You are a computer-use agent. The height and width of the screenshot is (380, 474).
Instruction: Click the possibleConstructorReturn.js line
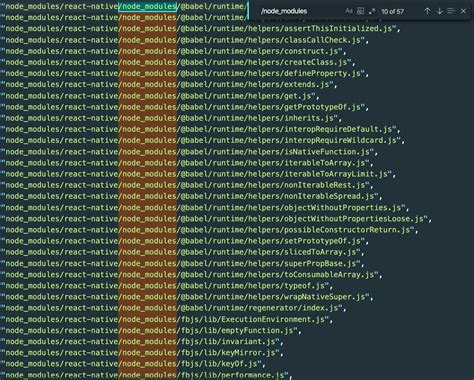coord(209,230)
